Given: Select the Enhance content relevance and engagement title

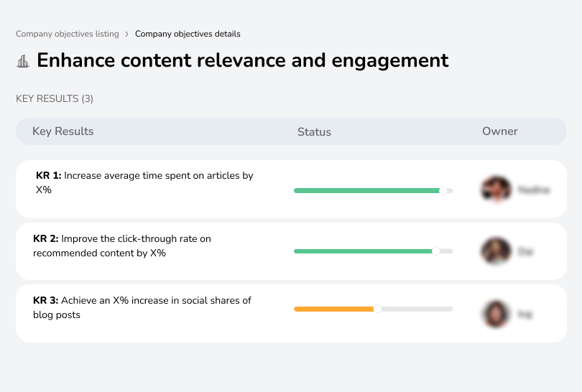Looking at the screenshot, I should 243,60.
